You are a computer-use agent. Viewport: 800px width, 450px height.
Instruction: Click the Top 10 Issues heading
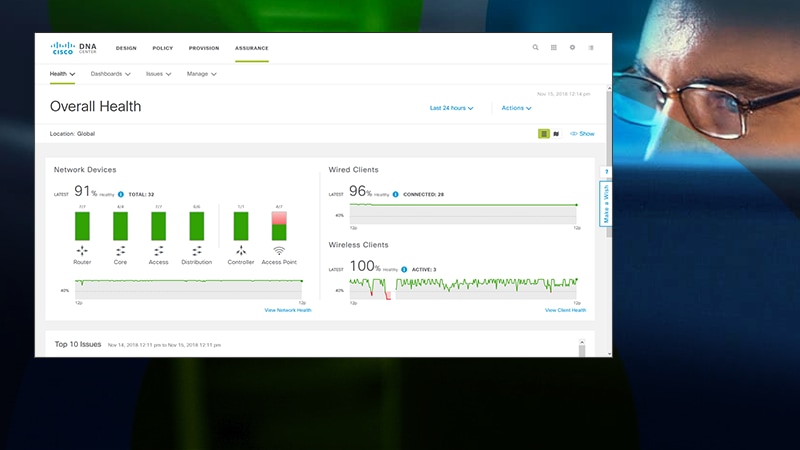78,344
